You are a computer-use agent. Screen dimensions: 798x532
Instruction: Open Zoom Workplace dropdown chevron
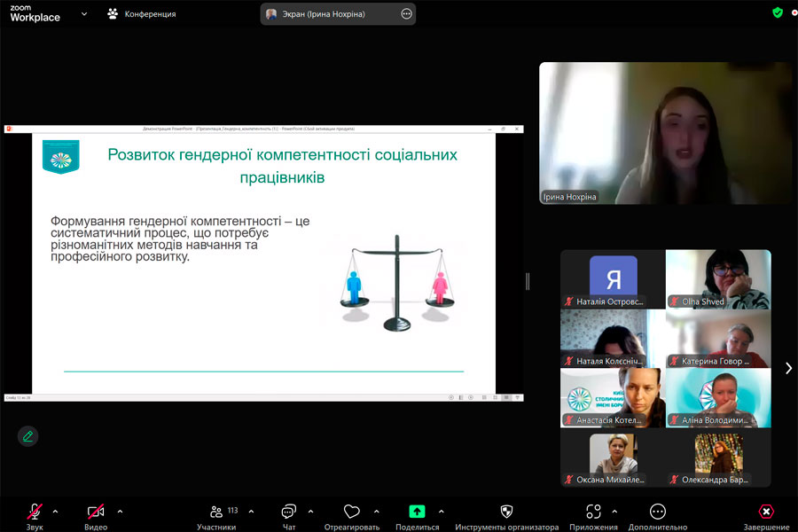(x=84, y=14)
